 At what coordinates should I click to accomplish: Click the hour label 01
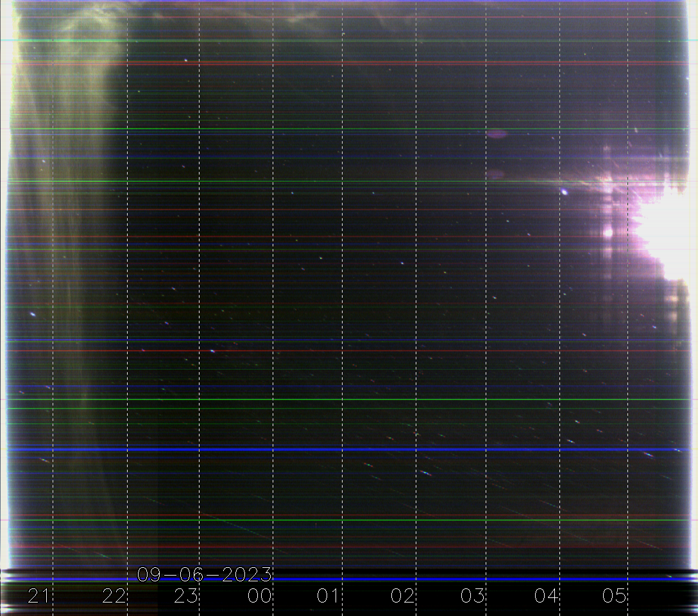click(328, 596)
